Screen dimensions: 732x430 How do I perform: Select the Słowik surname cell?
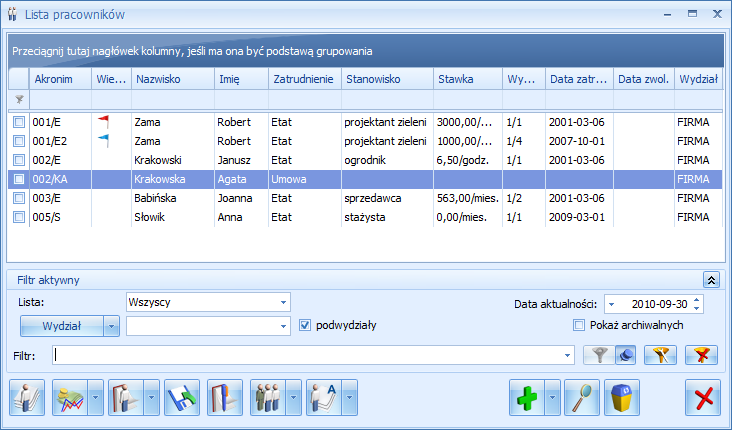[173, 217]
